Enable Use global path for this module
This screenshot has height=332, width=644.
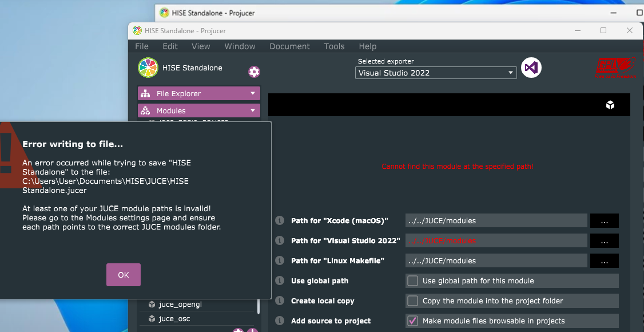pos(412,281)
